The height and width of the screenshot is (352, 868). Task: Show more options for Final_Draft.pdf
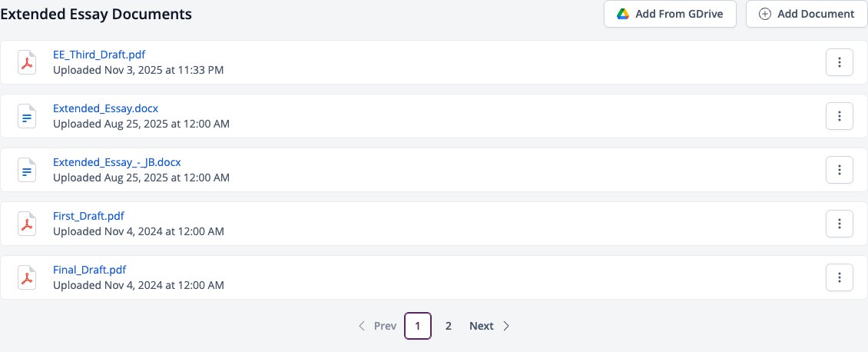coord(840,277)
